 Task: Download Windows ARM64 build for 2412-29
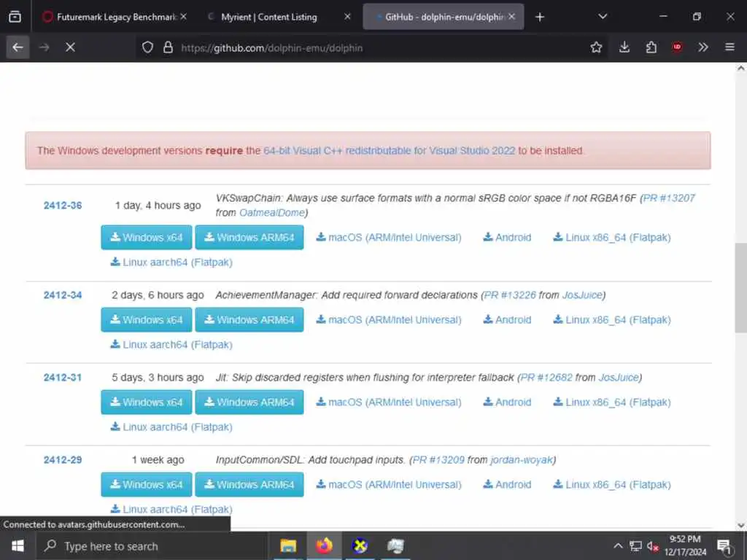(249, 484)
